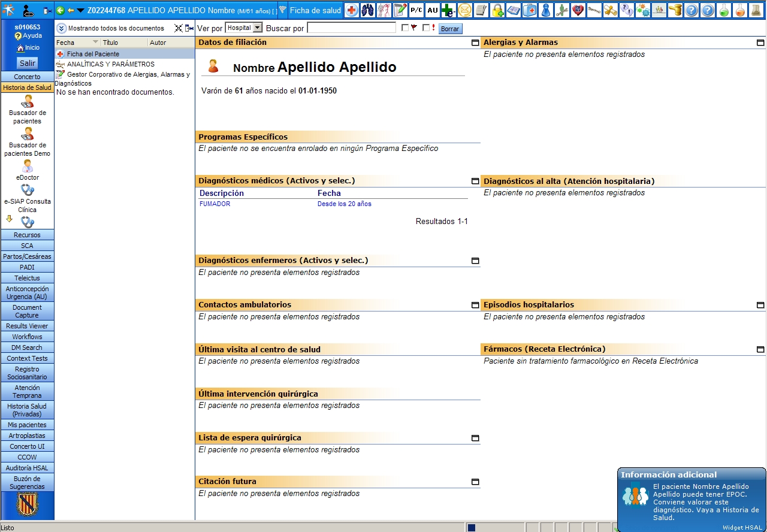Click the Buscar por search field
This screenshot has width=767, height=532.
click(351, 28)
